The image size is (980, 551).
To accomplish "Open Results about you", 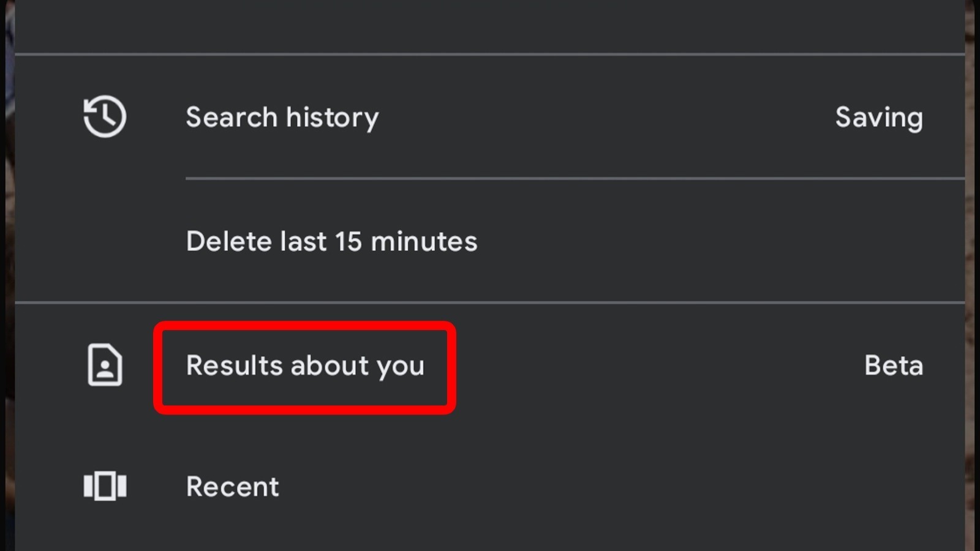I will point(304,366).
